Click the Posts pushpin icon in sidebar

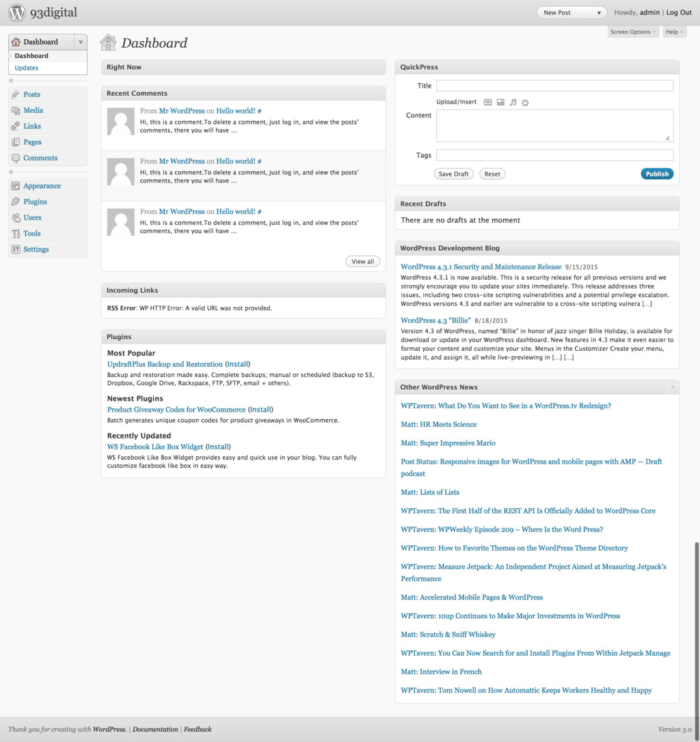tap(16, 94)
